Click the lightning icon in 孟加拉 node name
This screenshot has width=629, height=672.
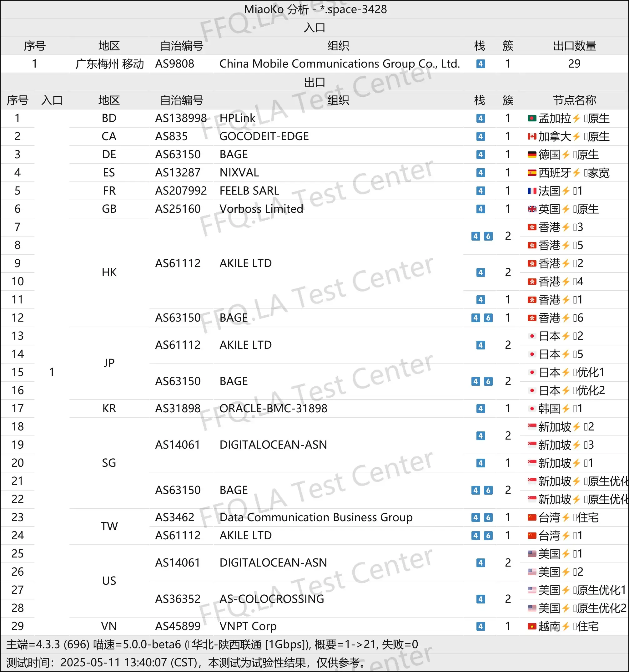pos(577,118)
